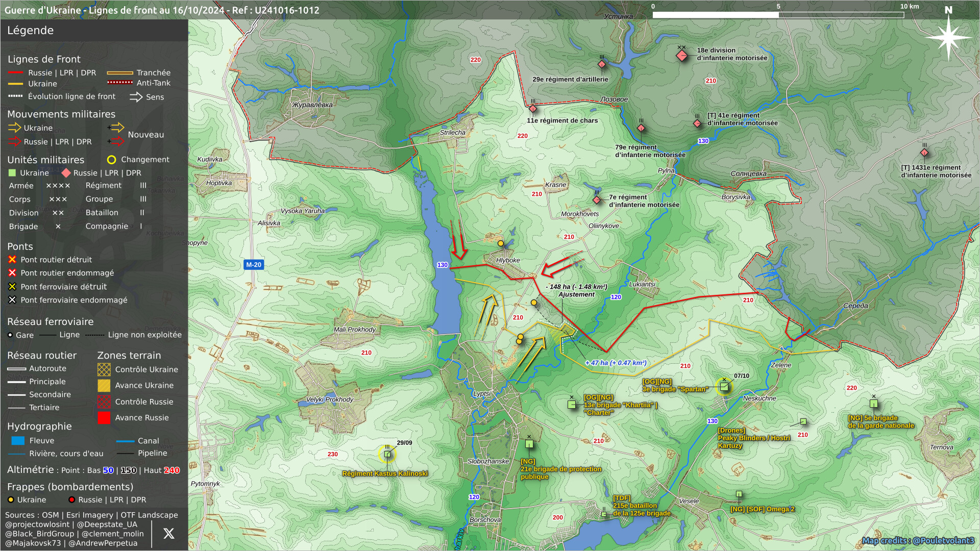Image resolution: width=980 pixels, height=551 pixels.
Task: Click the X (Twitter) logo icon
Action: (x=168, y=534)
